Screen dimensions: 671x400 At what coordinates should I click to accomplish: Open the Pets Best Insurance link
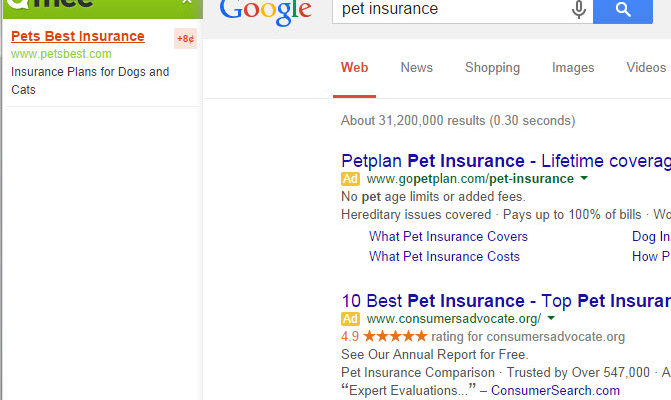(x=77, y=36)
